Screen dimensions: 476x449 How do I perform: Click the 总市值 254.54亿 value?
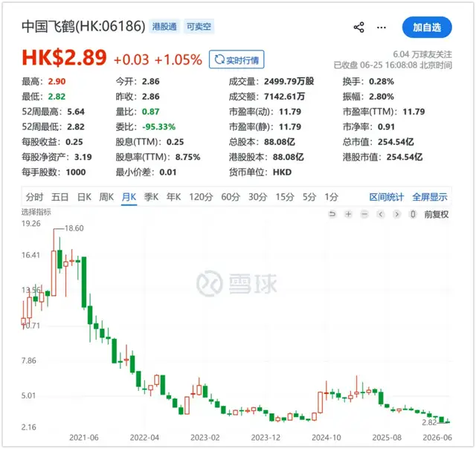click(396, 142)
